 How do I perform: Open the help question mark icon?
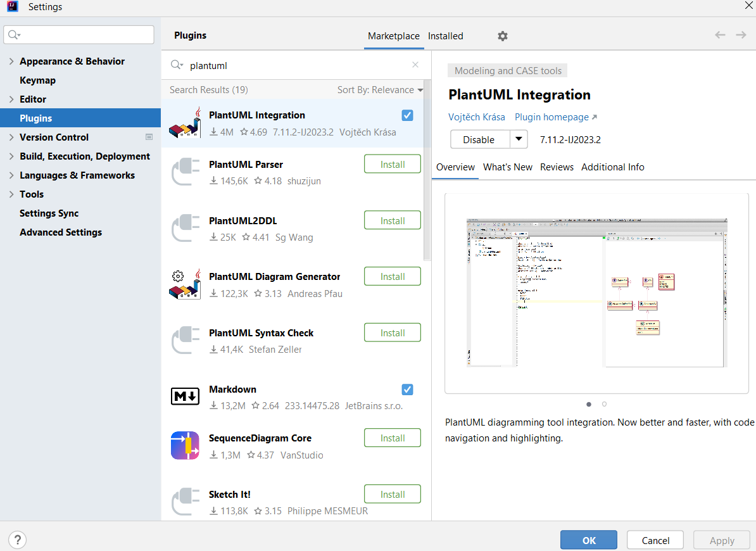point(17,540)
